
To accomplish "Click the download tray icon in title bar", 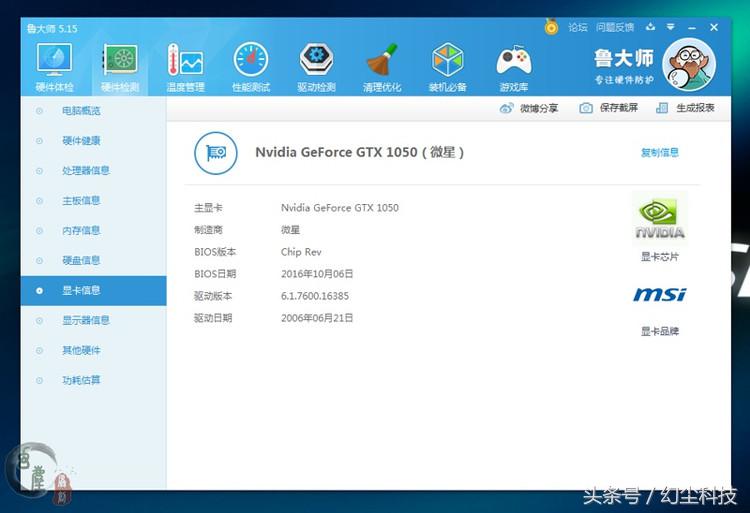I will [x=650, y=27].
